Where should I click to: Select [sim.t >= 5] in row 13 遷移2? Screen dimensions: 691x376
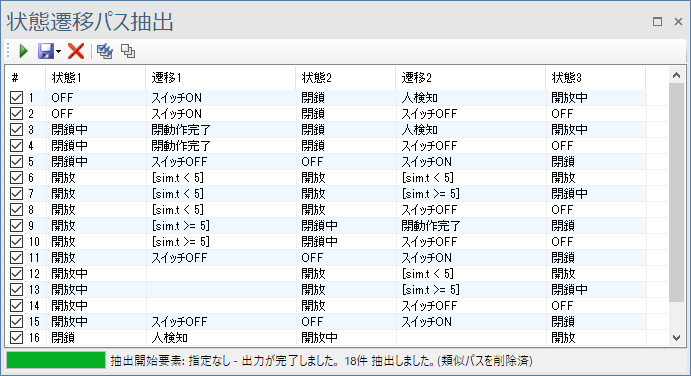click(431, 290)
